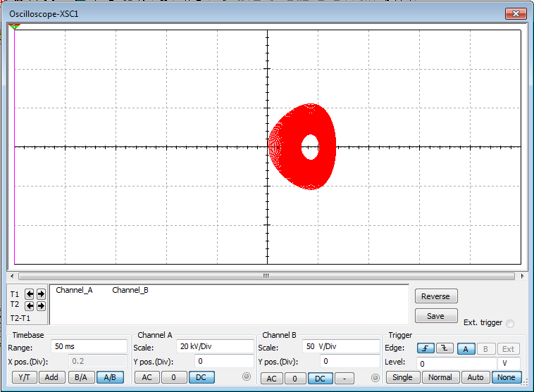Select rising edge trigger icon
This screenshot has width=534, height=392.
pos(426,348)
